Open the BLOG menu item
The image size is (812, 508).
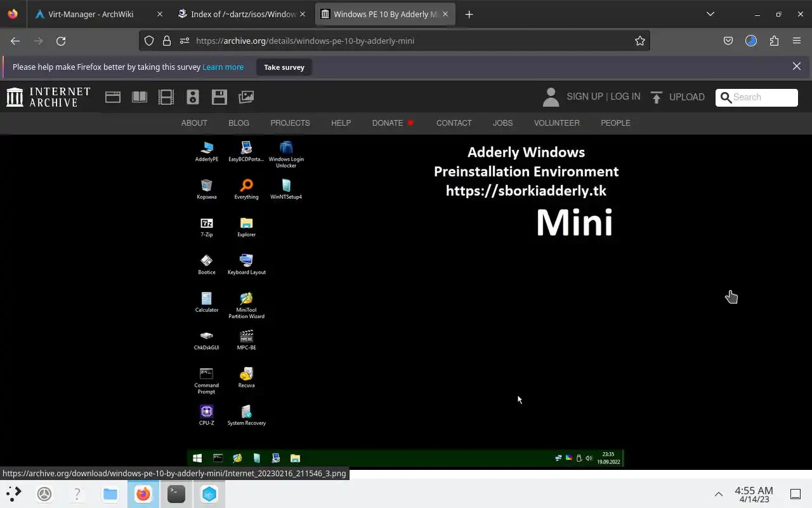click(239, 123)
